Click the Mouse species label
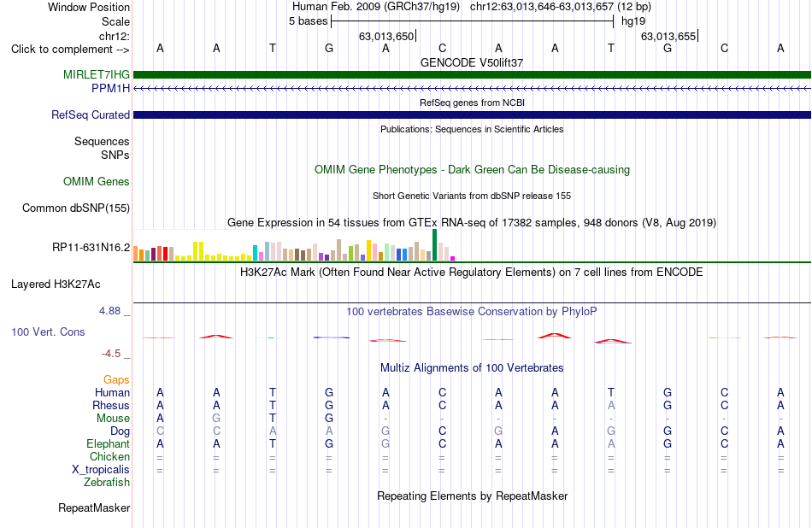Image resolution: width=812 pixels, height=528 pixels. (x=113, y=419)
